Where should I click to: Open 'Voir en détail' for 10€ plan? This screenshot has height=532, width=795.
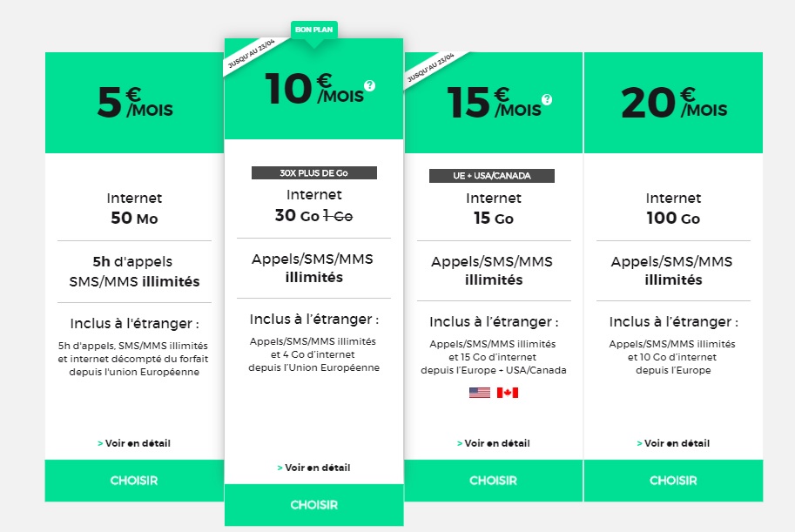tap(313, 468)
